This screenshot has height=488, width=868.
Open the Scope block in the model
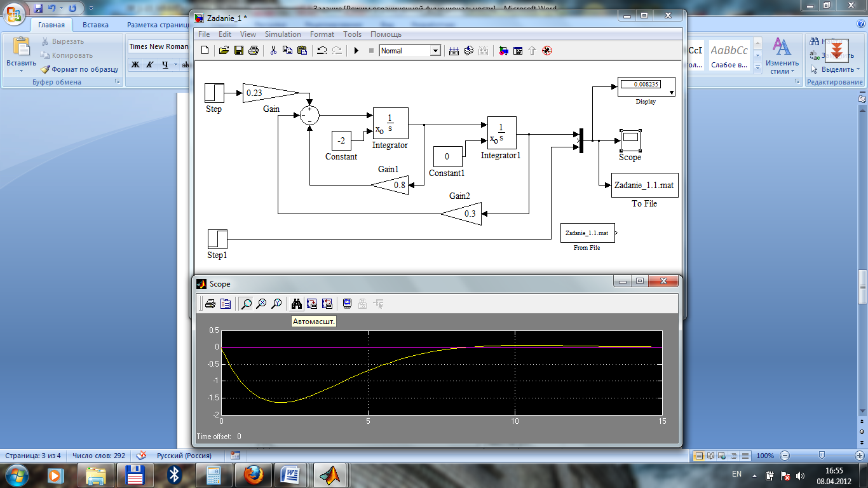(x=630, y=140)
